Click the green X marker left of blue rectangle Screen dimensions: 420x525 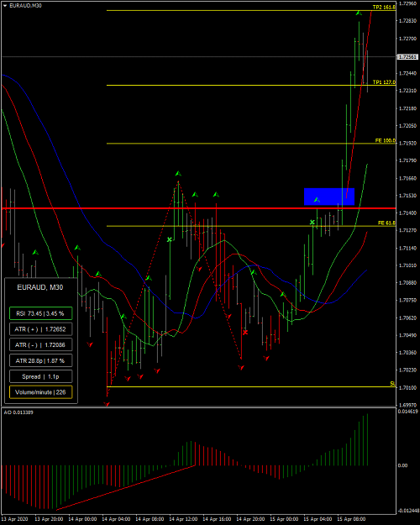312,222
